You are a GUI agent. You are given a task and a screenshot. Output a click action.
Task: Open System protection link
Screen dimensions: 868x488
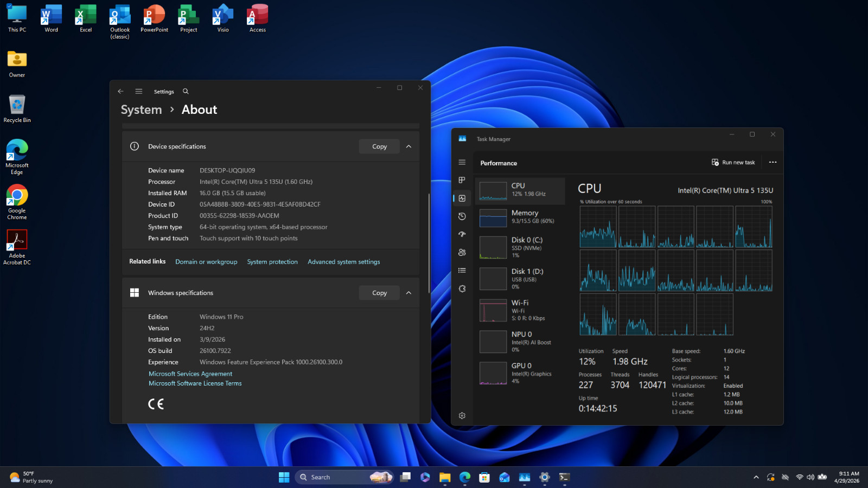tap(272, 262)
